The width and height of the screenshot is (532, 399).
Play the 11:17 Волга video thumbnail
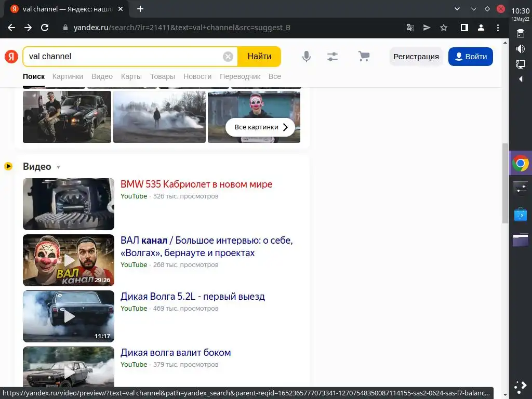coord(69,316)
